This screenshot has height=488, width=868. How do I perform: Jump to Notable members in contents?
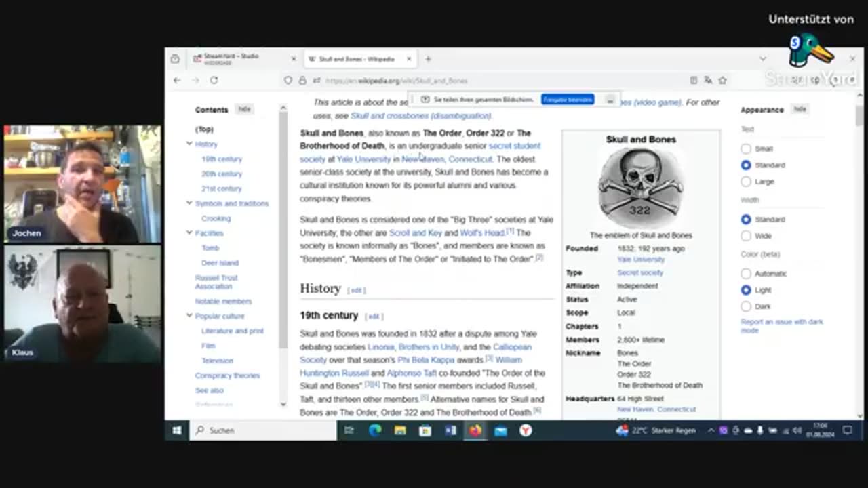click(x=223, y=301)
